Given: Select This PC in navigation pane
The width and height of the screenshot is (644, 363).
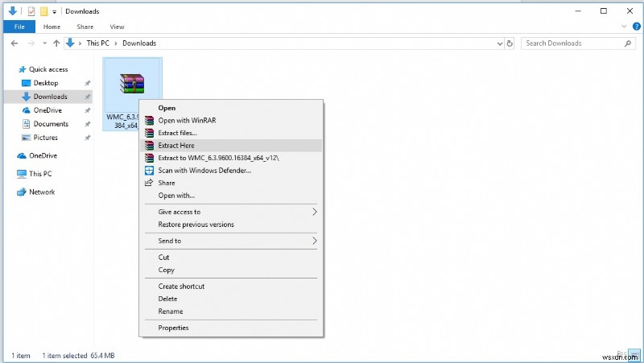Looking at the screenshot, I should (x=40, y=174).
